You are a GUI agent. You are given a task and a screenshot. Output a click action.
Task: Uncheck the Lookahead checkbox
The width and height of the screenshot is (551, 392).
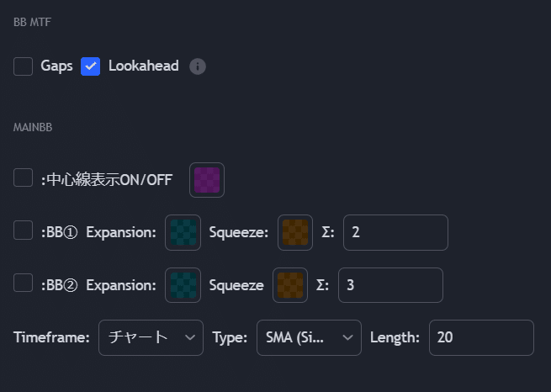[x=90, y=66]
